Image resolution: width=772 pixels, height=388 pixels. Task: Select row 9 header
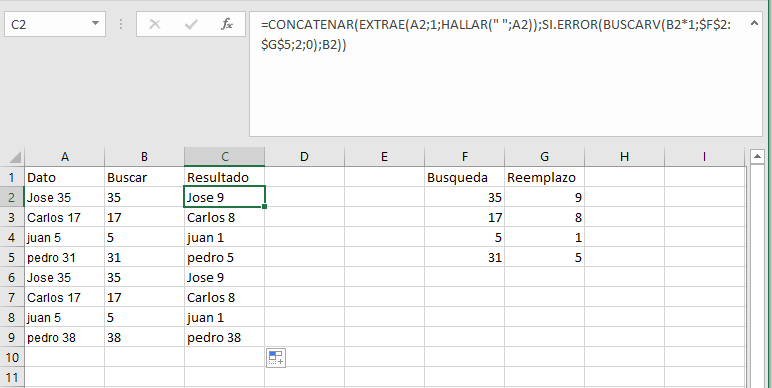pyautogui.click(x=12, y=337)
